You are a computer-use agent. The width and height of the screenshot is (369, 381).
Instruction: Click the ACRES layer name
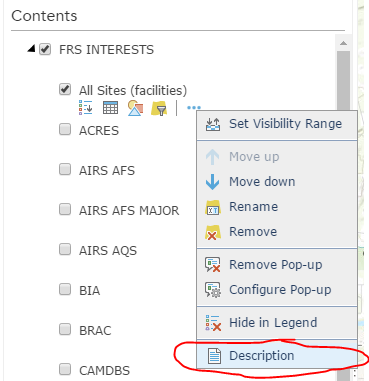[99, 130]
